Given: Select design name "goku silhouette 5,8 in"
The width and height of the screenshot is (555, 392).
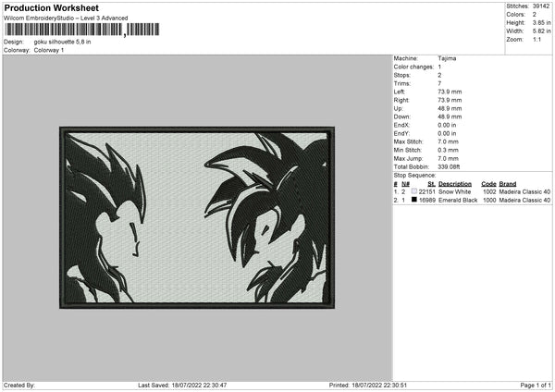Looking at the screenshot, I should coord(62,42).
